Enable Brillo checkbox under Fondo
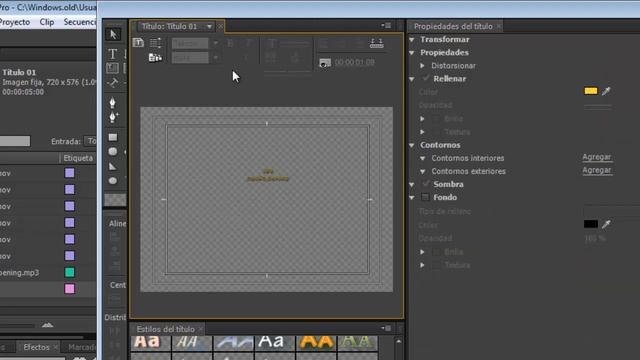This screenshot has height=360, width=640. [x=436, y=252]
